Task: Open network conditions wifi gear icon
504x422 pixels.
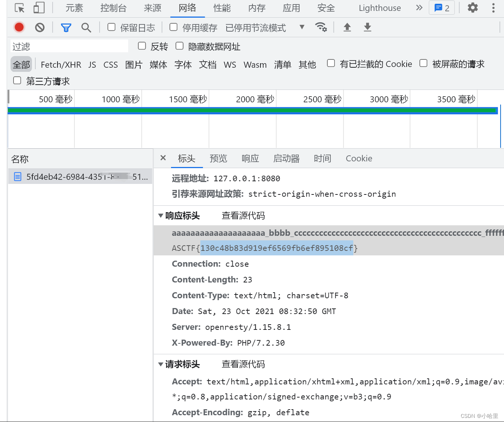Action: click(x=321, y=27)
